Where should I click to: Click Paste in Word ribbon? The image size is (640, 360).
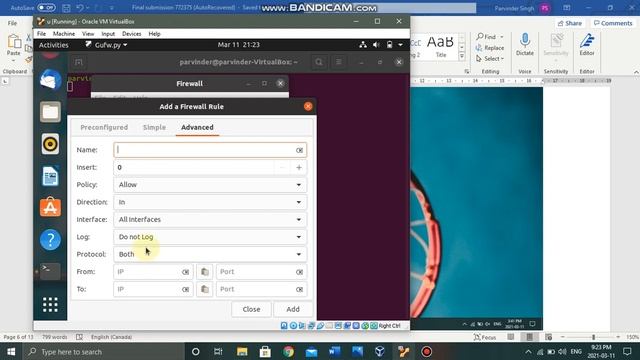coord(13,46)
